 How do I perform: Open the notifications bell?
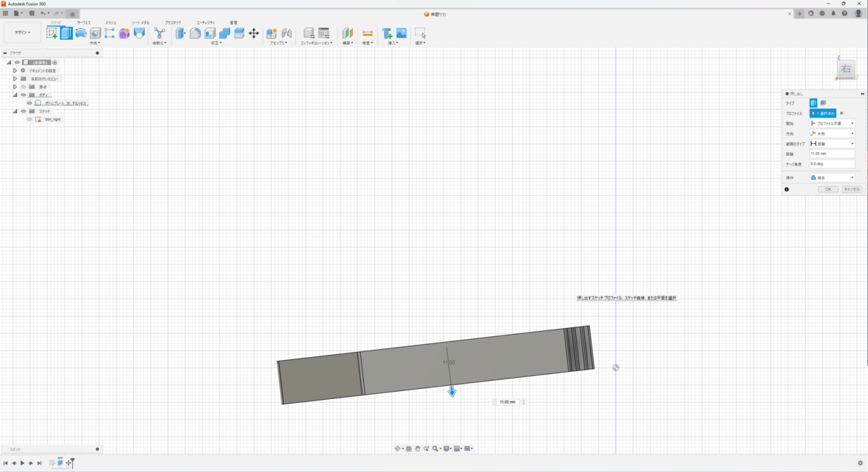point(833,13)
